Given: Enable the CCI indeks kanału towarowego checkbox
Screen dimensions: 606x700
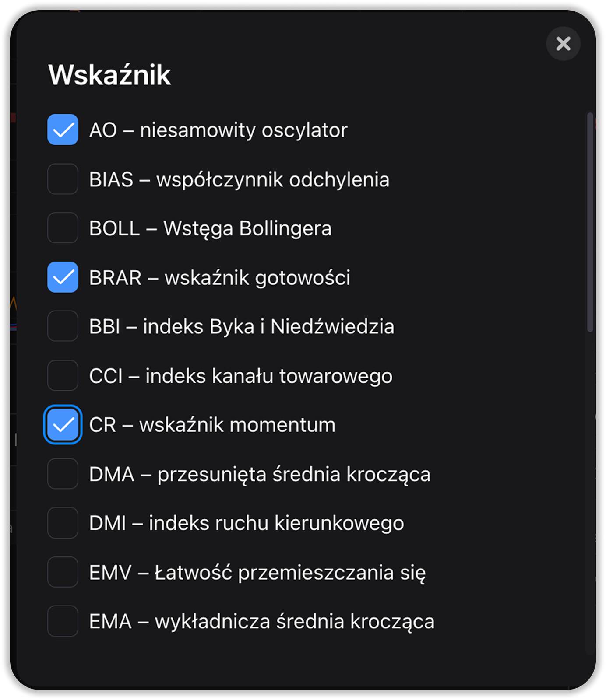Looking at the screenshot, I should point(63,375).
